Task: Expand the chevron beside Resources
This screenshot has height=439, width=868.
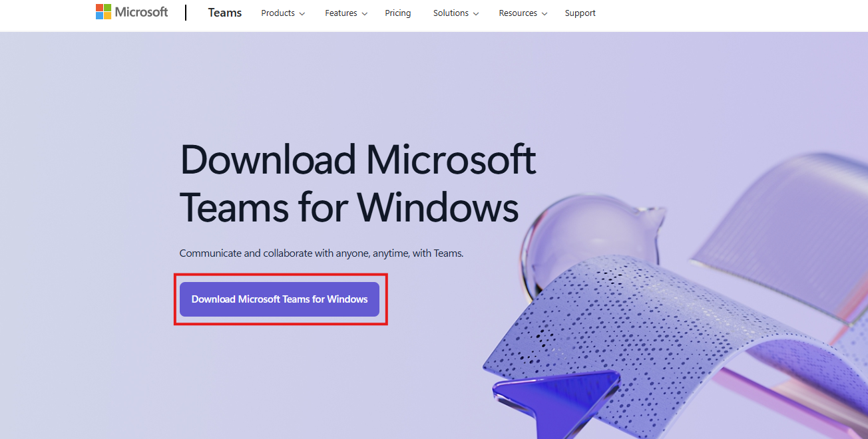Action: click(544, 14)
